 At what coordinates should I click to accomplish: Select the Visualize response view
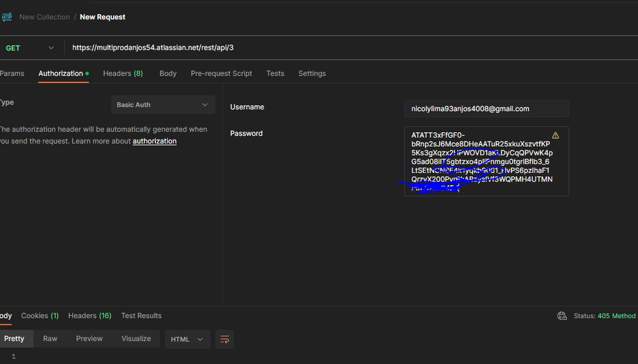point(136,339)
